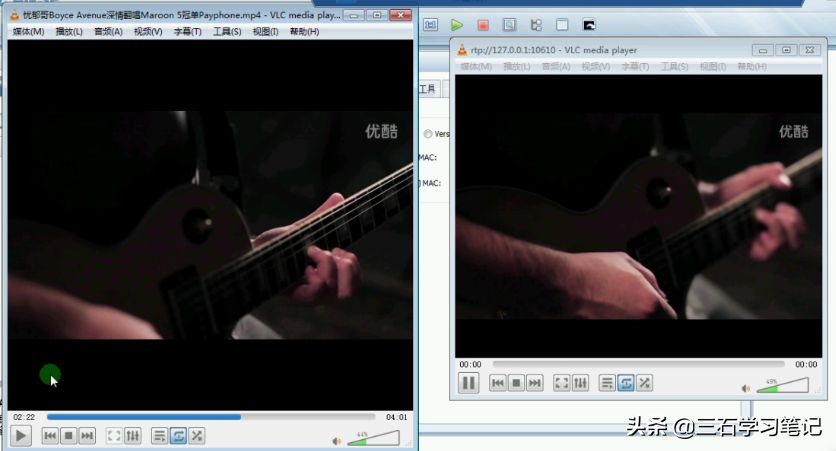Click Next track button in rtp VLC window
This screenshot has height=451, width=836.
point(535,383)
